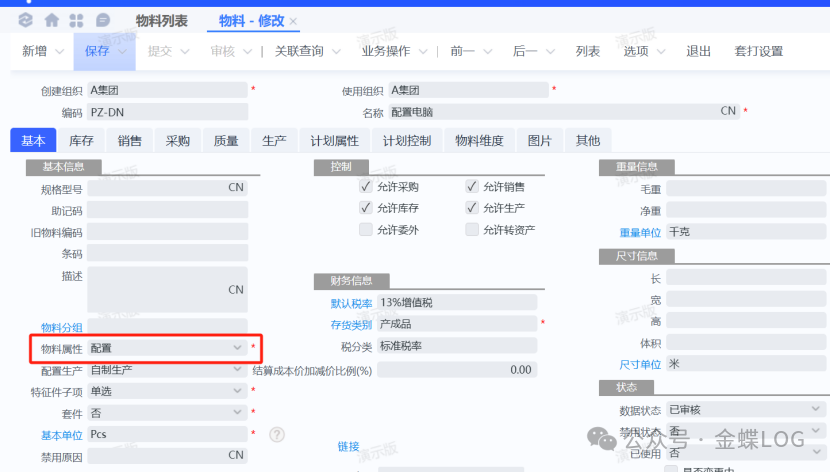Enable the 允许委外 checkbox
Image resolution: width=831 pixels, height=472 pixels.
[366, 230]
